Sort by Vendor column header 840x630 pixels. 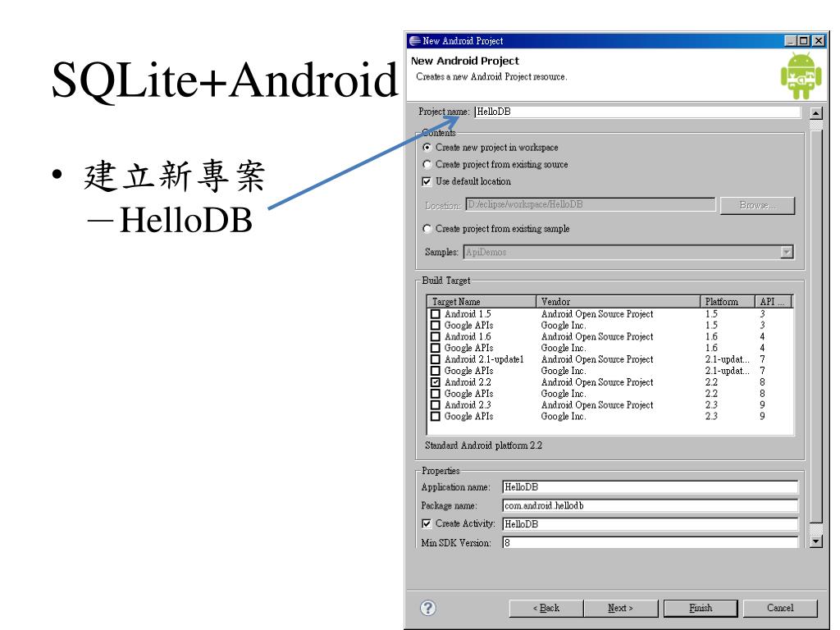(x=619, y=302)
